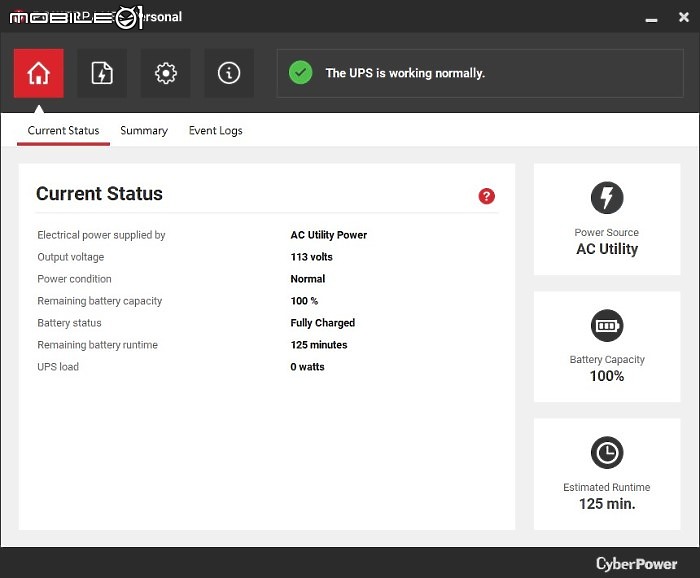Click 'Remaining battery capacity' label

tap(100, 301)
